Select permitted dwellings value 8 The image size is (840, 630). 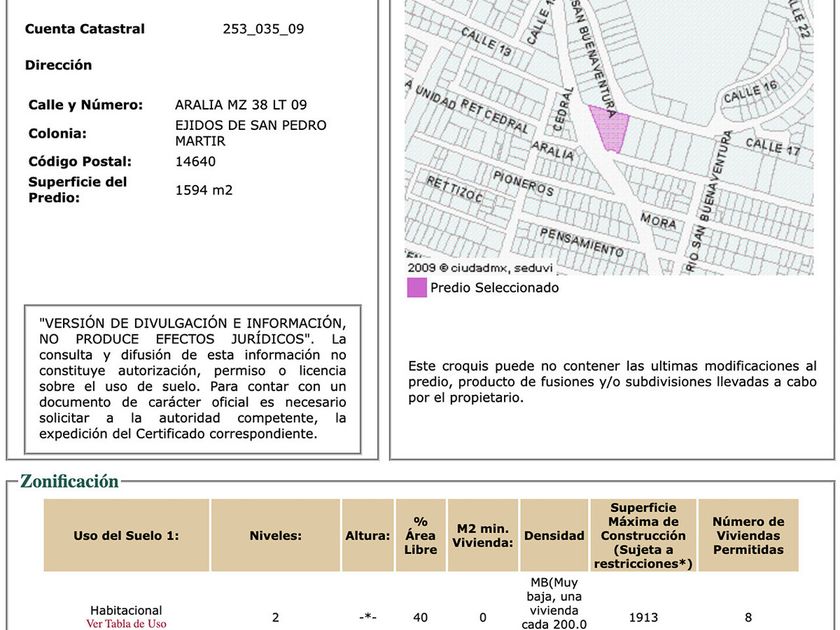(748, 617)
